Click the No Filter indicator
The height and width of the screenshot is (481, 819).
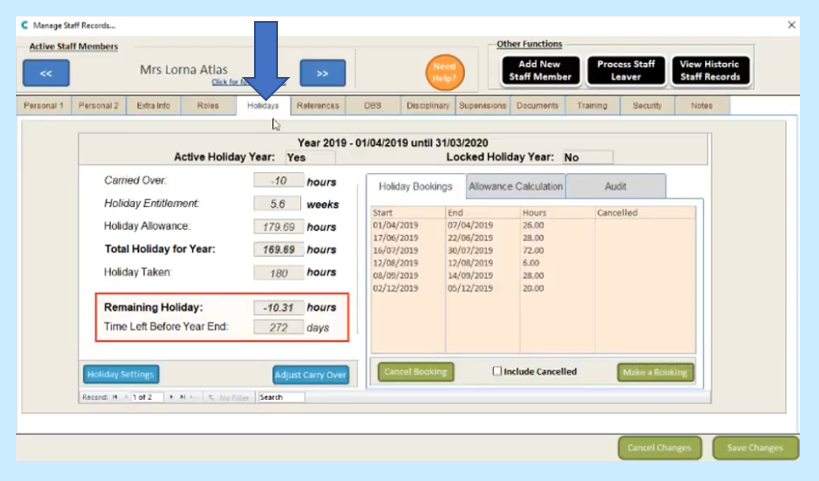coord(229,397)
